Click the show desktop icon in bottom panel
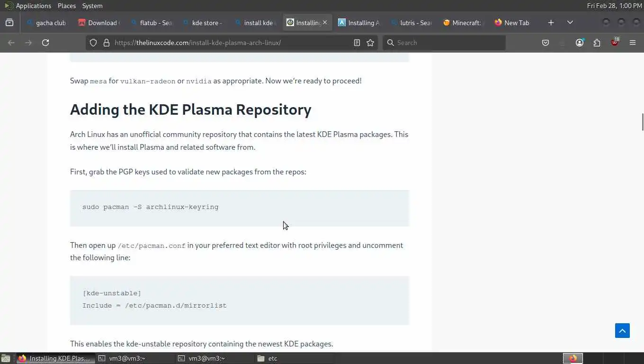644x364 pixels. (x=5, y=358)
